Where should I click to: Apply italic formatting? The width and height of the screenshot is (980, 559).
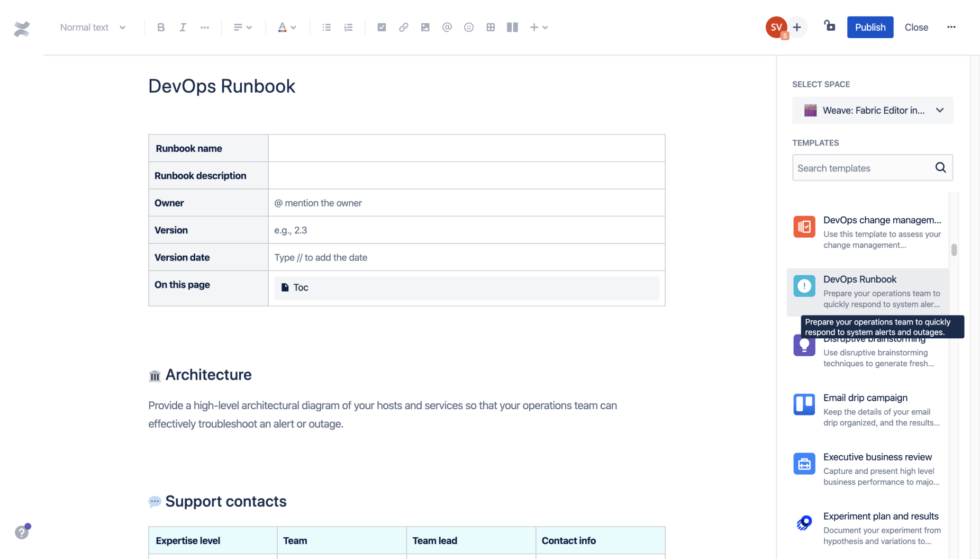tap(183, 27)
